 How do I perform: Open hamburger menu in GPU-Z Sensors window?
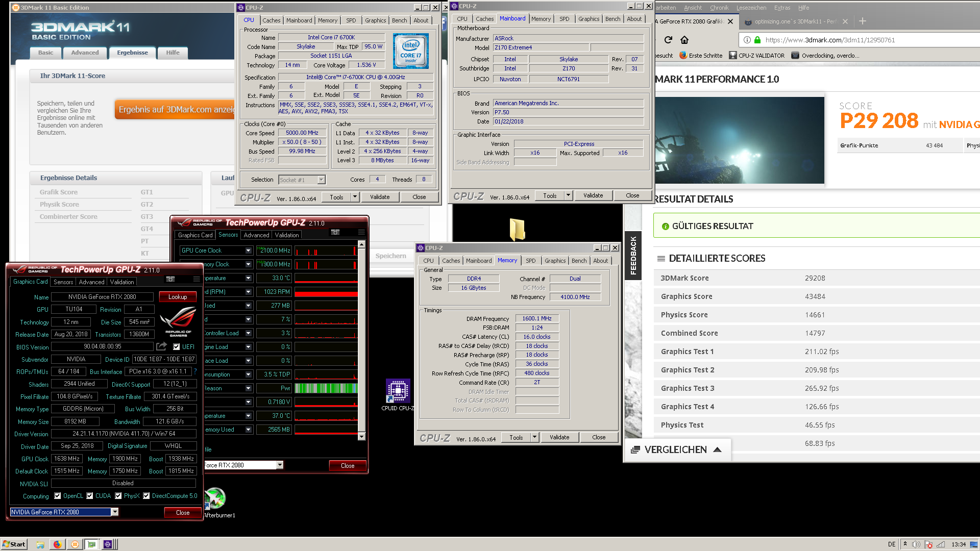(361, 232)
